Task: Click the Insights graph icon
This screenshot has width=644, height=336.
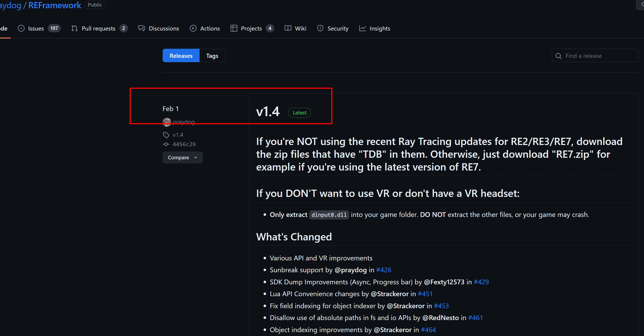Action: [x=362, y=28]
